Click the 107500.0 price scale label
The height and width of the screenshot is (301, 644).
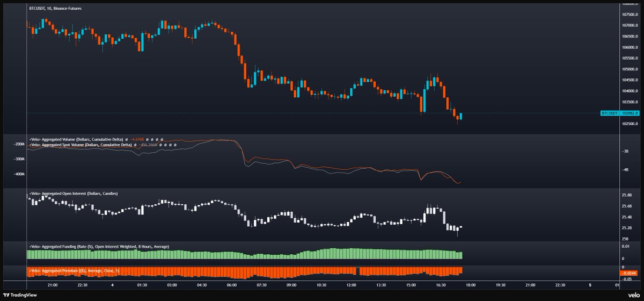pos(629,15)
